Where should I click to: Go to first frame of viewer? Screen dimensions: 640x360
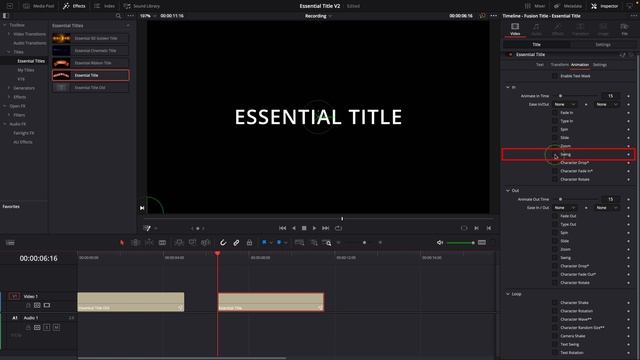click(282, 228)
